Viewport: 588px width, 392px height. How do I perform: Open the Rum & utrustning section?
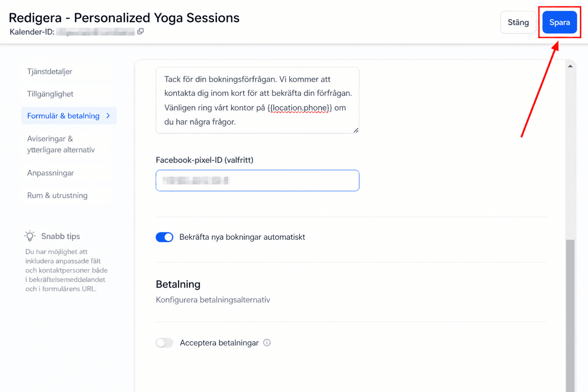(57, 196)
